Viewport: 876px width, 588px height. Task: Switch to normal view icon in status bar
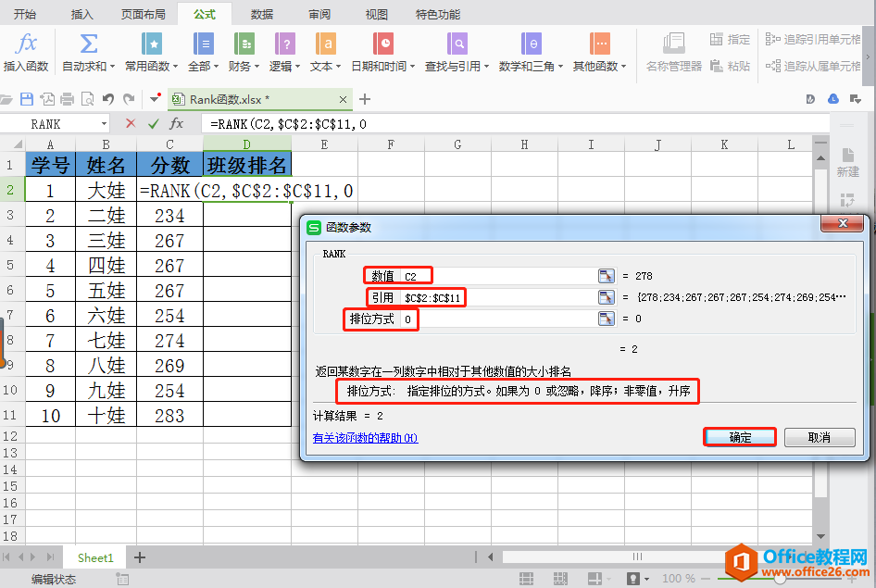[x=526, y=579]
